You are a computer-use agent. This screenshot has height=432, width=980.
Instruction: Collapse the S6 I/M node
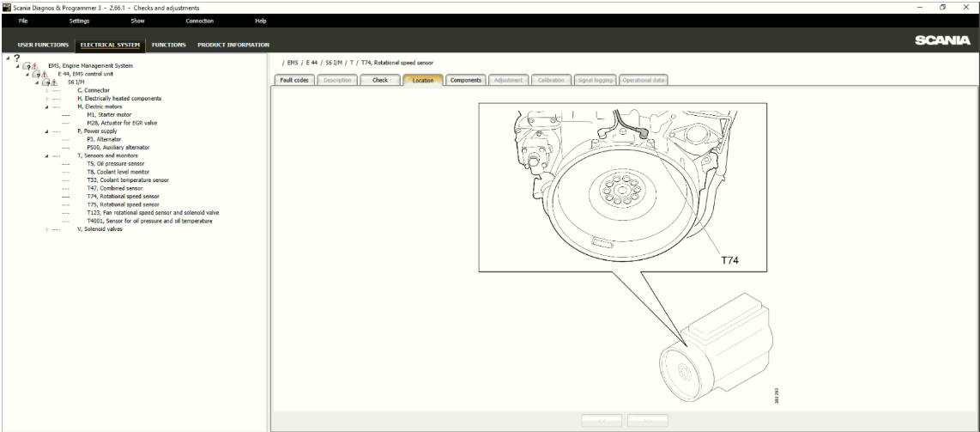38,82
